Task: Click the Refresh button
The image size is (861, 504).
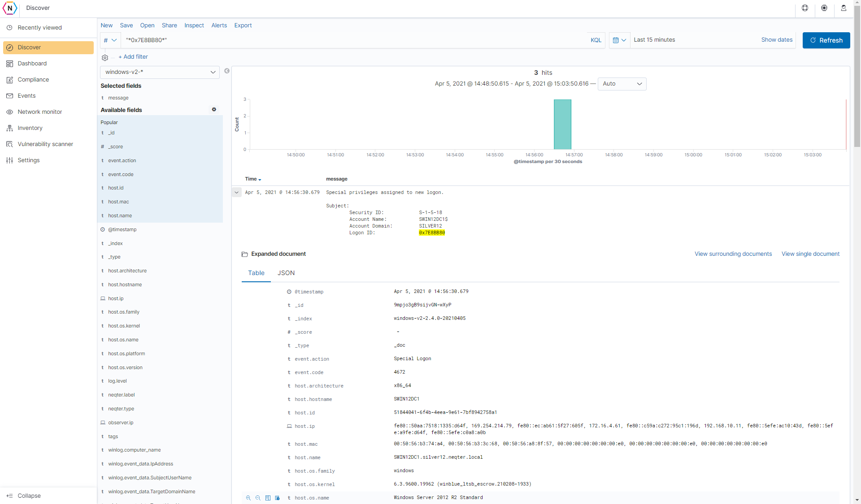Action: (x=826, y=40)
